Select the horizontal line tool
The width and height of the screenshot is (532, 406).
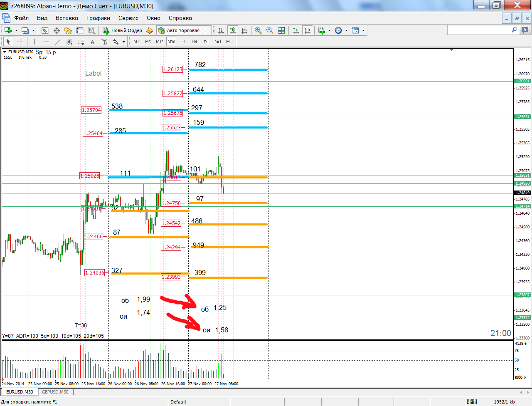point(46,42)
